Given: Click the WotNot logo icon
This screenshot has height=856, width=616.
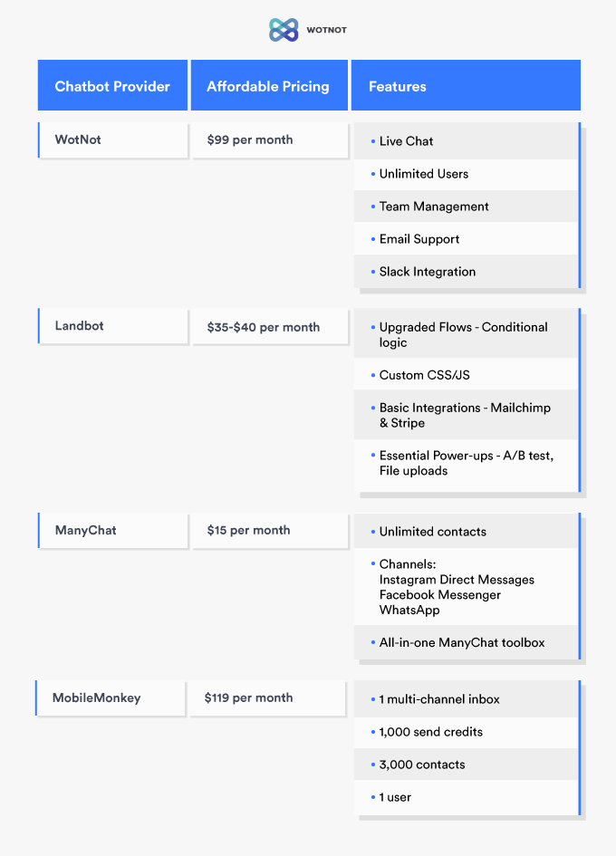Looking at the screenshot, I should 284,30.
